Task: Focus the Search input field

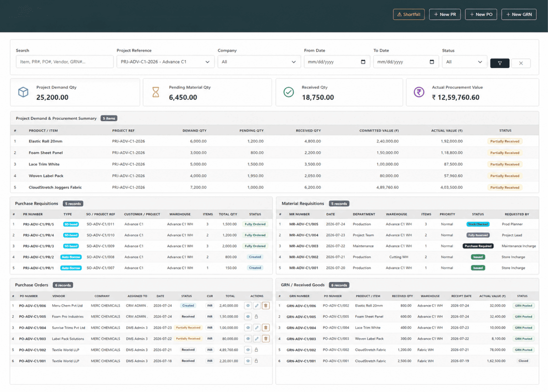Action: pos(65,62)
